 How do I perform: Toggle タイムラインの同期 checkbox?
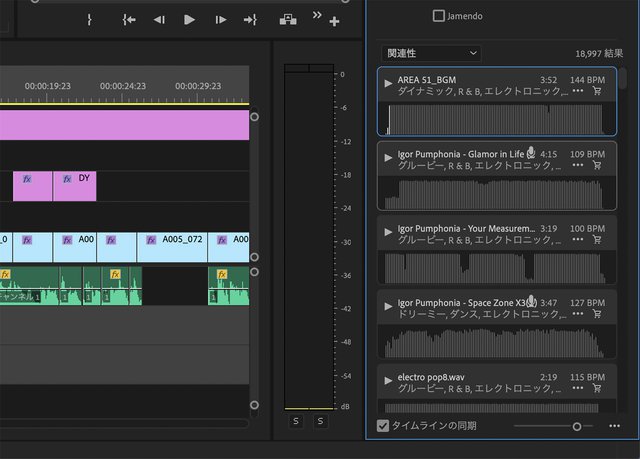[x=383, y=426]
